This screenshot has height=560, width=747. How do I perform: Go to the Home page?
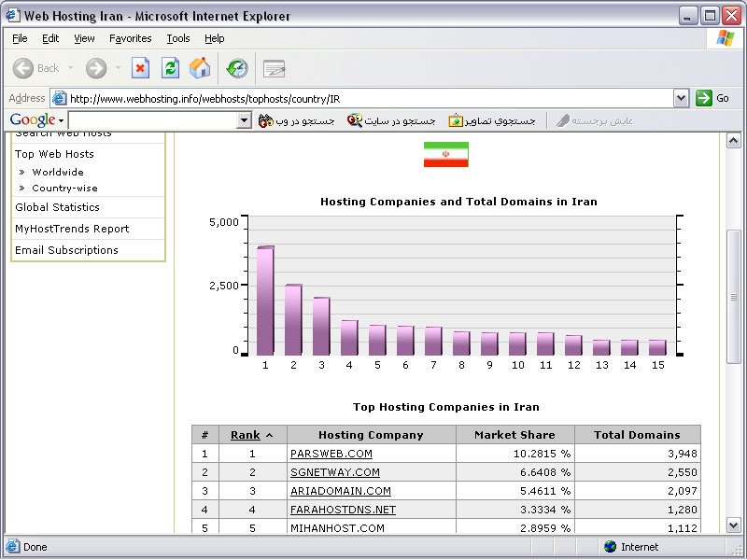200,68
